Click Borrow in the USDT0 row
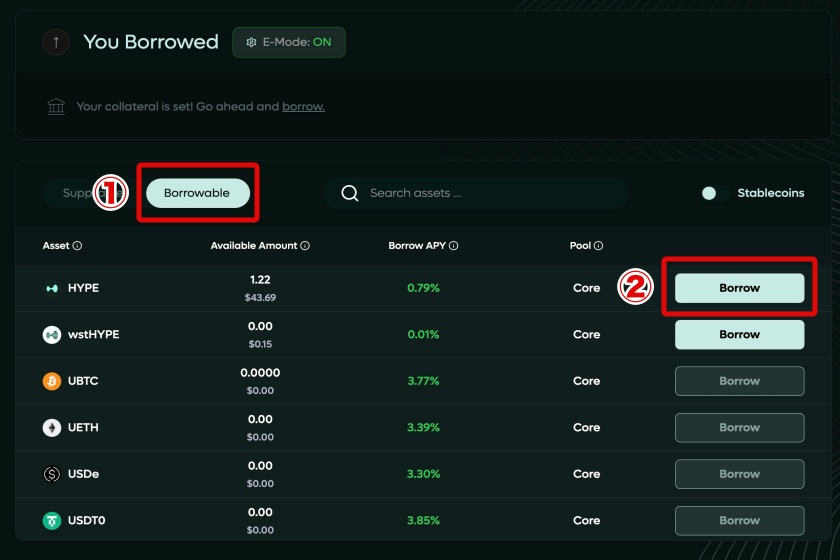 (x=739, y=520)
